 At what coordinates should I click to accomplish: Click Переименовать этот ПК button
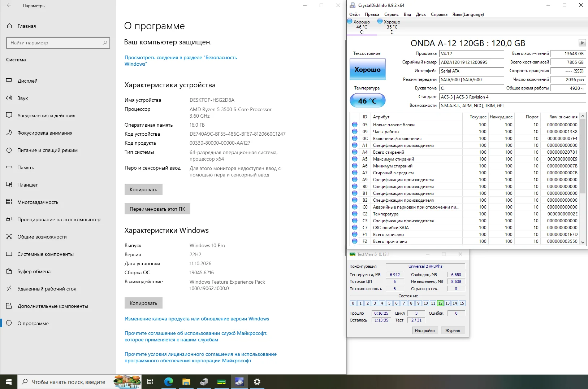(x=157, y=209)
